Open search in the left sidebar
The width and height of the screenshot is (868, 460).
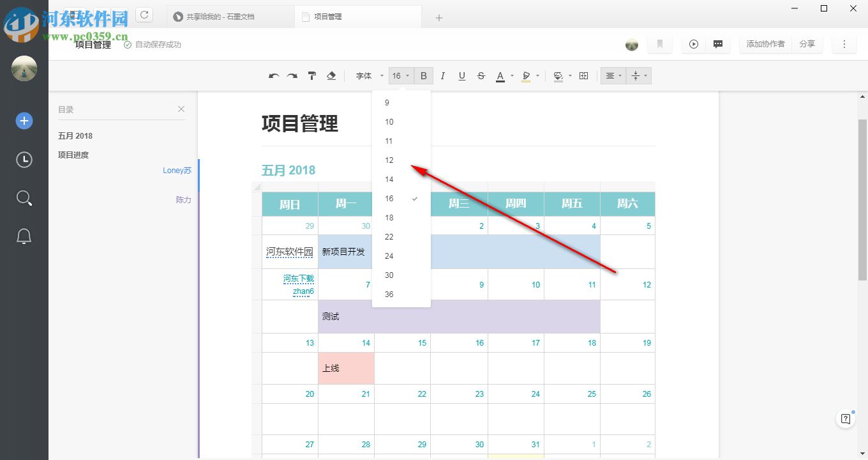point(24,198)
